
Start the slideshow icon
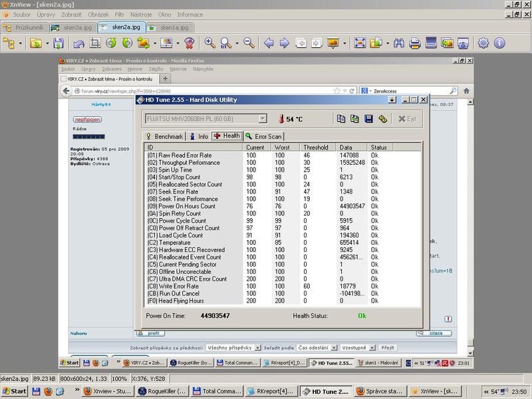(333, 43)
